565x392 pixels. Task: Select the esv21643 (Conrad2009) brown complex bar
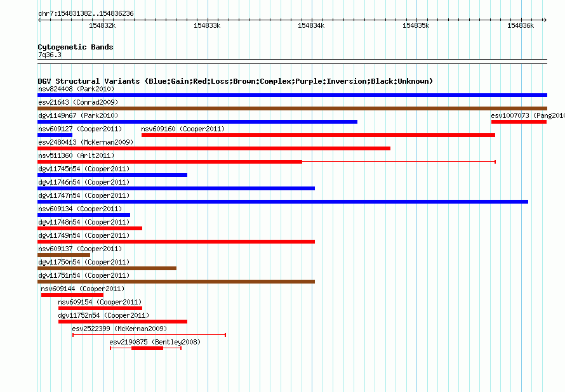click(292, 108)
